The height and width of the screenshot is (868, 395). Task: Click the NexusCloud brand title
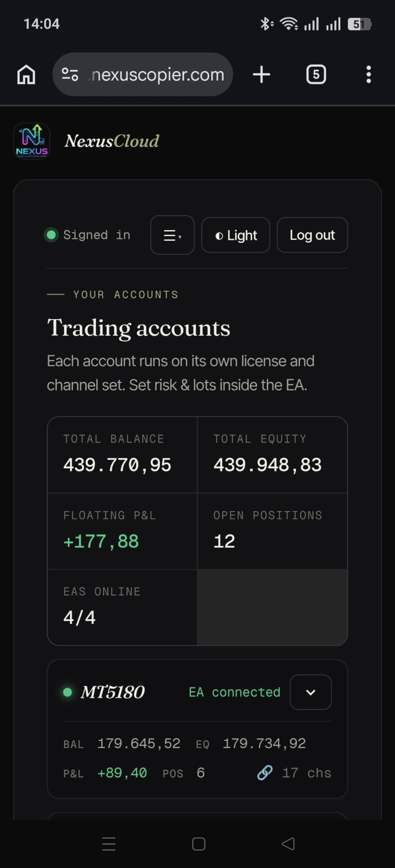point(112,141)
